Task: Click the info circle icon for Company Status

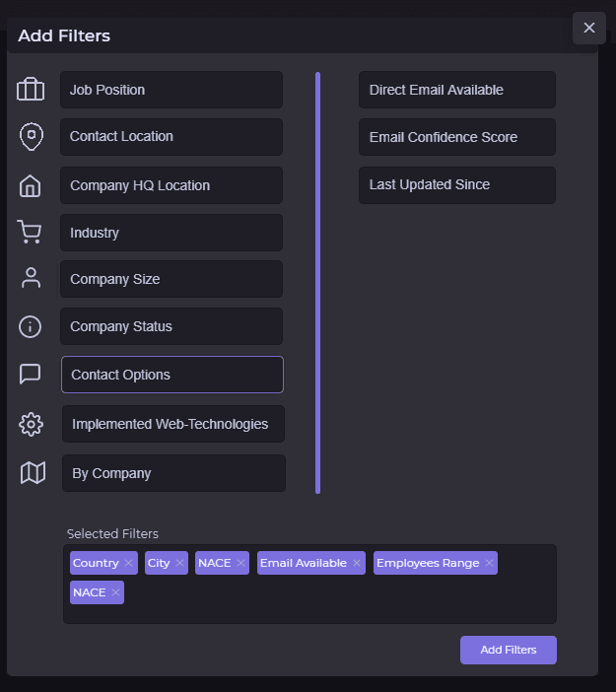Action: [31, 326]
